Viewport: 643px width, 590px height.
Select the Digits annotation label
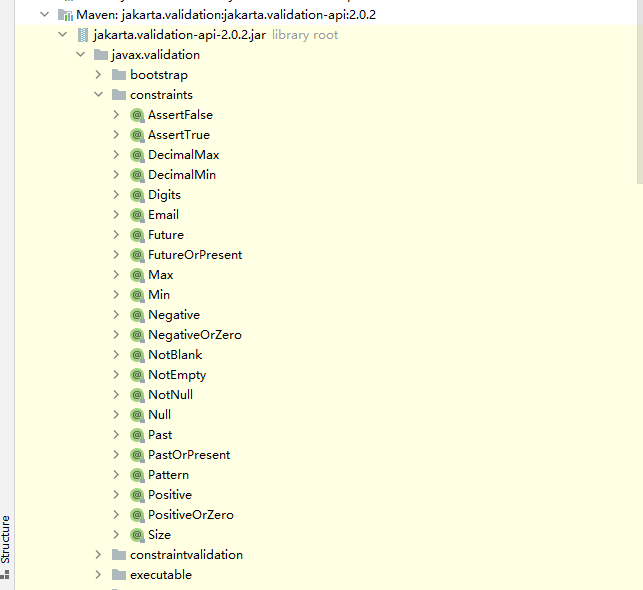click(164, 195)
